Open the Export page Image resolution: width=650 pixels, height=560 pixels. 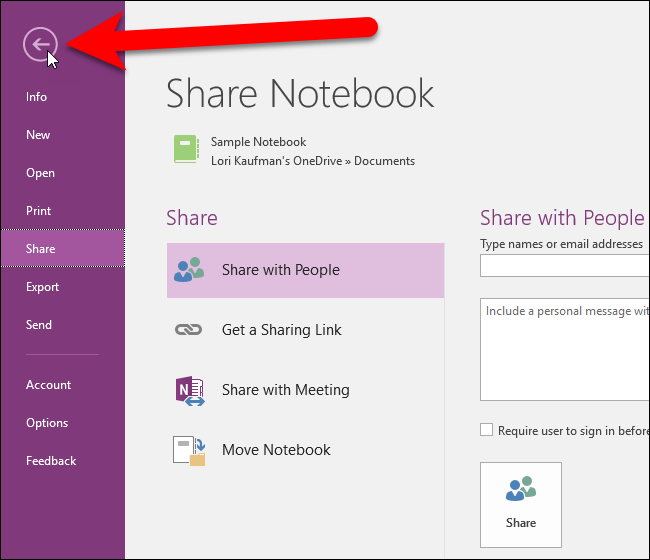click(42, 287)
